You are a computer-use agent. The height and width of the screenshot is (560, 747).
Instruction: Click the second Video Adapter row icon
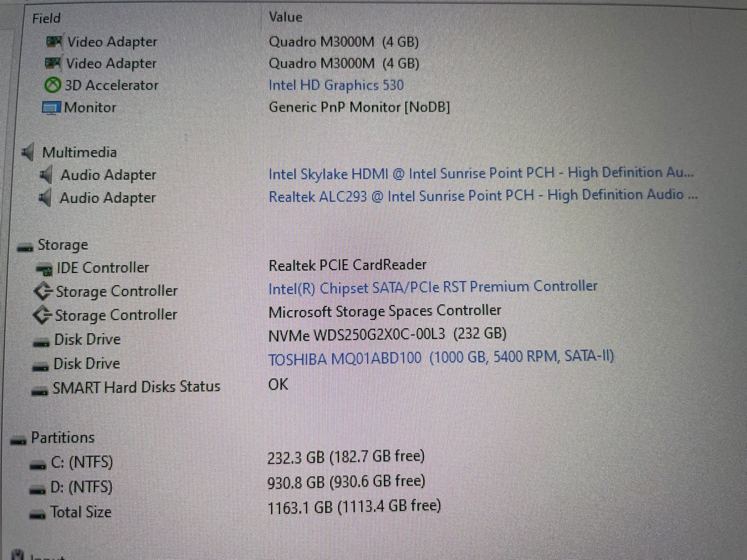(53, 63)
